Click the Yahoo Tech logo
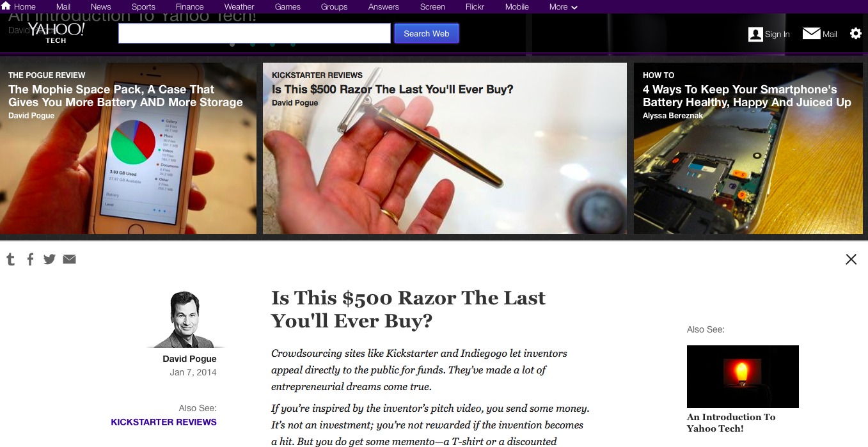This screenshot has height=447, width=868. [x=56, y=32]
